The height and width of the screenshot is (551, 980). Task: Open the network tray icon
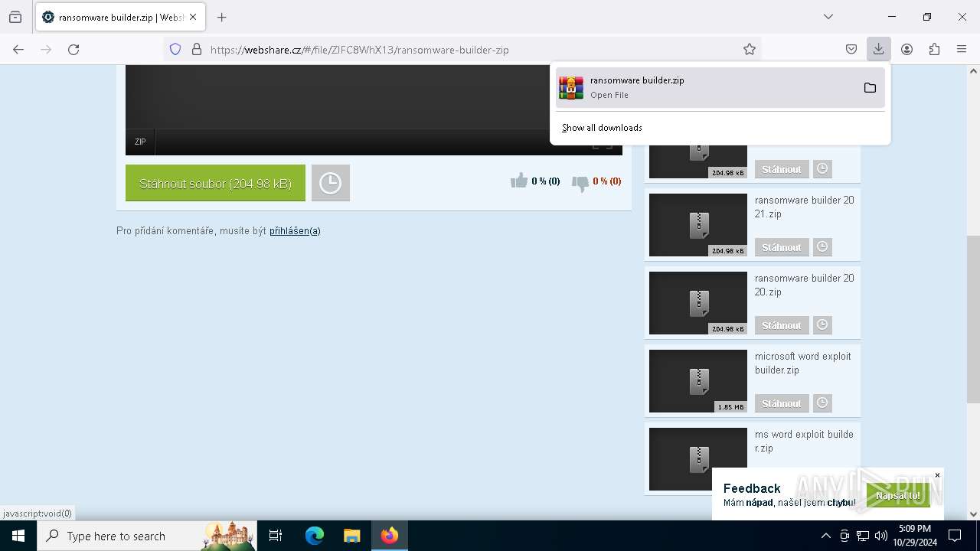coord(863,536)
